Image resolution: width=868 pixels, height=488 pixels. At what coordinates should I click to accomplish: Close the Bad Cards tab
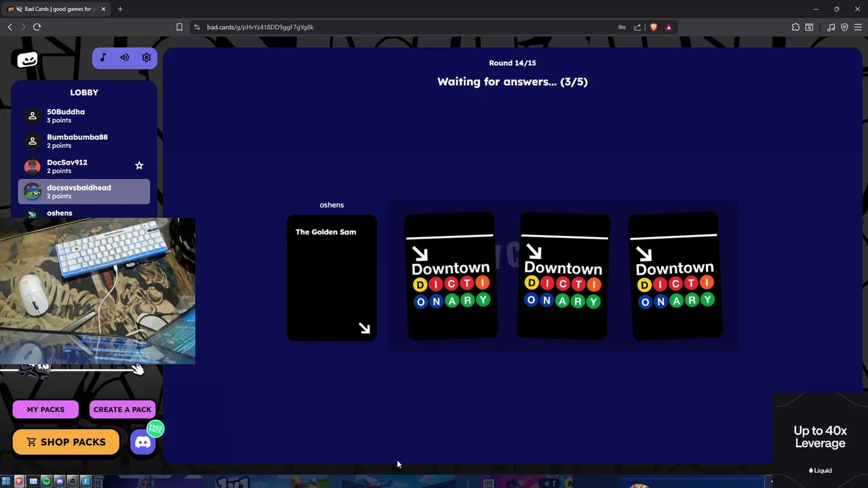pyautogui.click(x=103, y=9)
